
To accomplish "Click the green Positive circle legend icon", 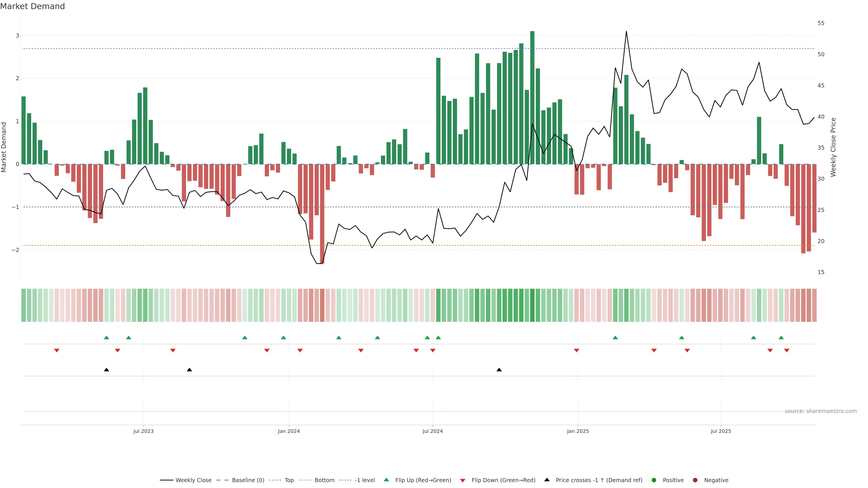I will click(x=654, y=480).
